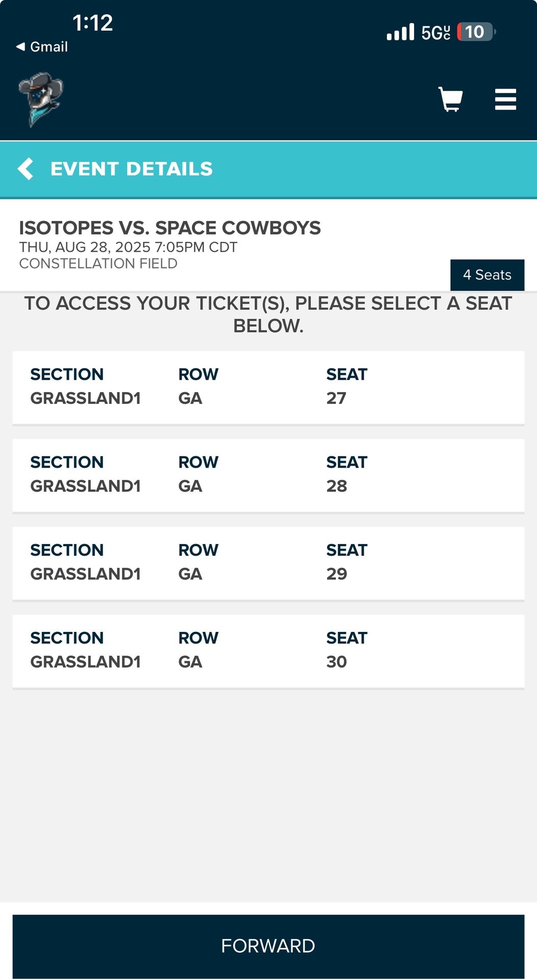The height and width of the screenshot is (980, 537).
Task: Tap the 5G network indicator
Action: click(x=435, y=33)
